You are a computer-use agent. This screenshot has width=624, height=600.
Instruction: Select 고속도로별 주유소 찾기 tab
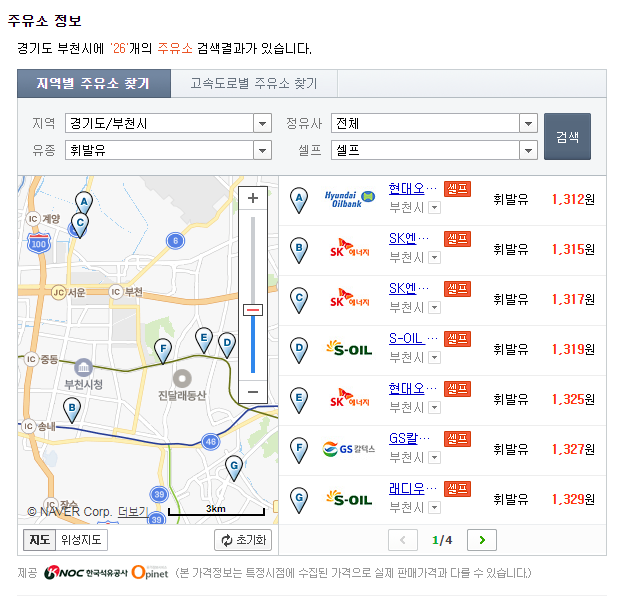[x=254, y=84]
